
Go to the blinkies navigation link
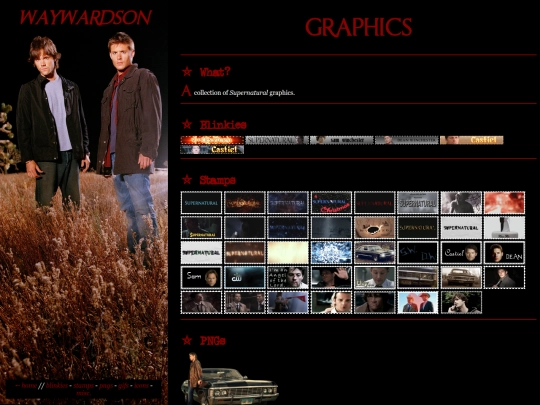pos(57,386)
